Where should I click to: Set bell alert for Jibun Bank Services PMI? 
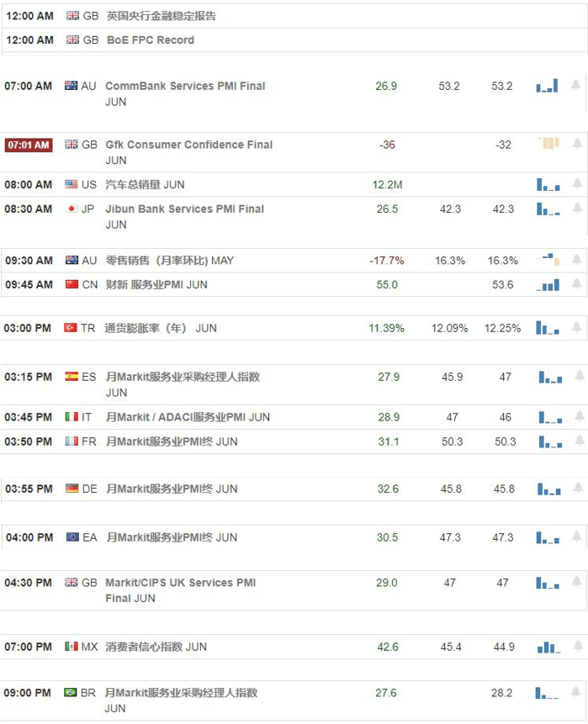click(577, 209)
